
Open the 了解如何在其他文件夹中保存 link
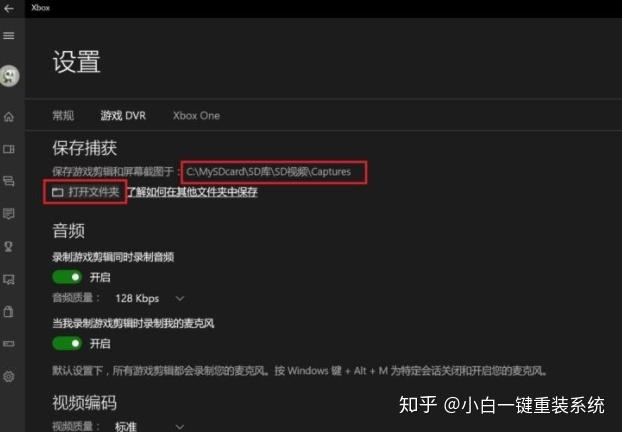coord(192,192)
